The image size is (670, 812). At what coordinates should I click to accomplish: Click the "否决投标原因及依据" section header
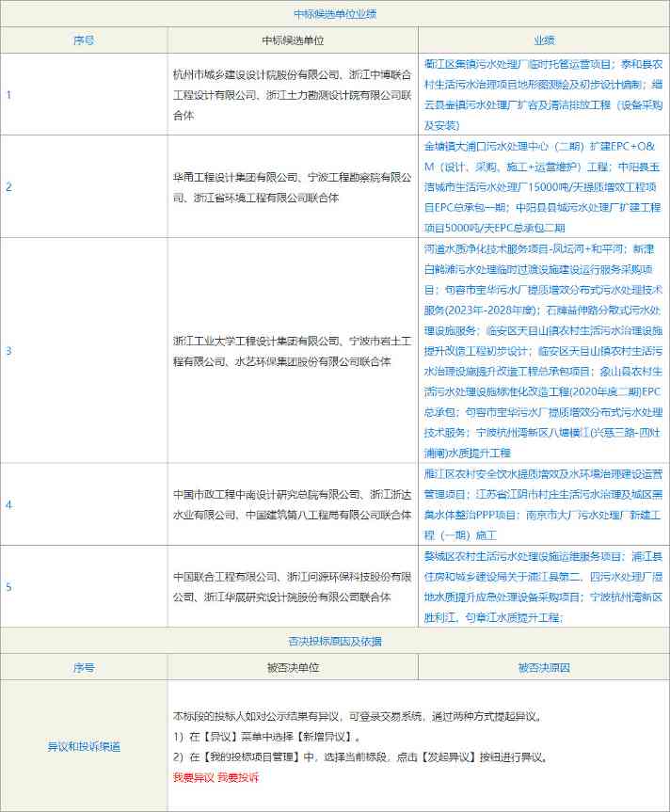[335, 641]
